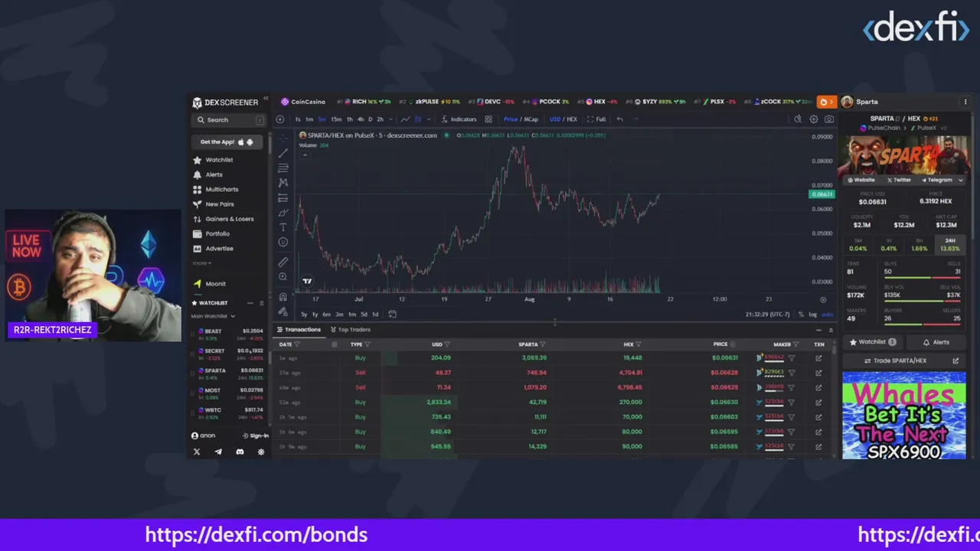Open the USD column filter
The image size is (980, 551).
pos(446,344)
